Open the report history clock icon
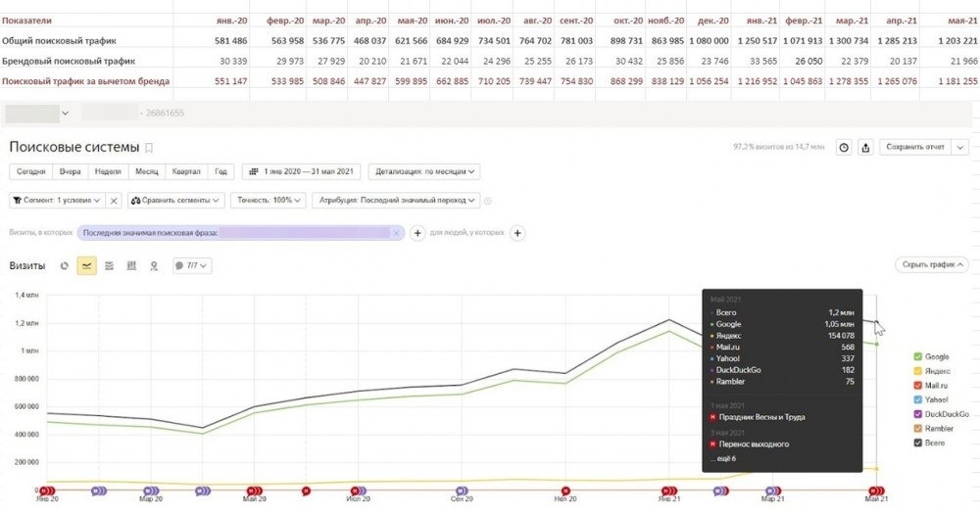The height and width of the screenshot is (514, 980). [844, 148]
